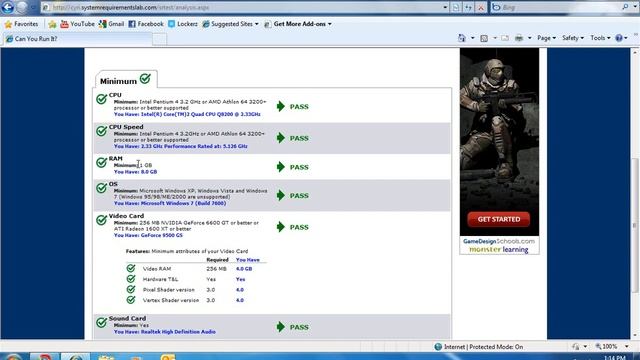Open the Tools menu
The width and height of the screenshot is (640, 360).
[600, 38]
